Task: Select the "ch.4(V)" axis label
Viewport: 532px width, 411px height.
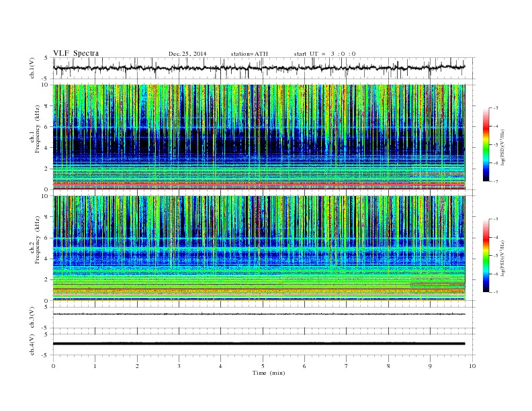Action: [32, 345]
